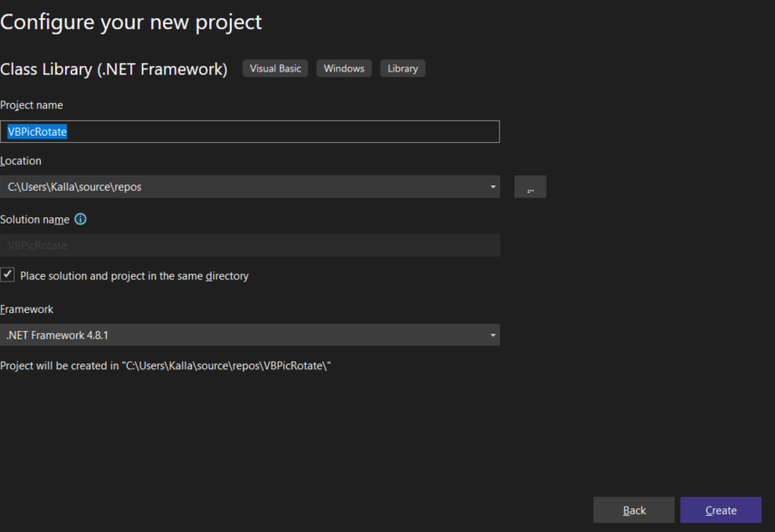Click the Solution name info icon

(x=81, y=219)
